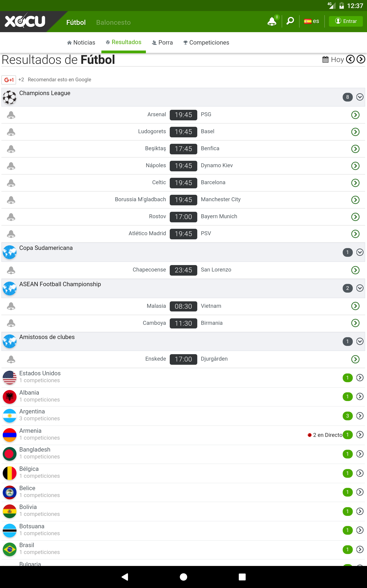The image size is (367, 588).
Task: Enable alert bell for Chapecoense match
Action: pos(11,270)
